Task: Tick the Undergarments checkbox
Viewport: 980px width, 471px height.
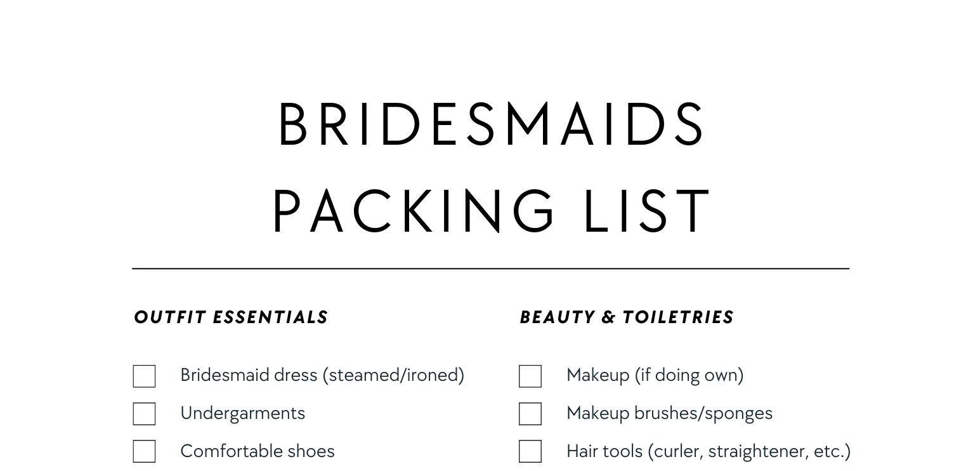Action: (144, 414)
